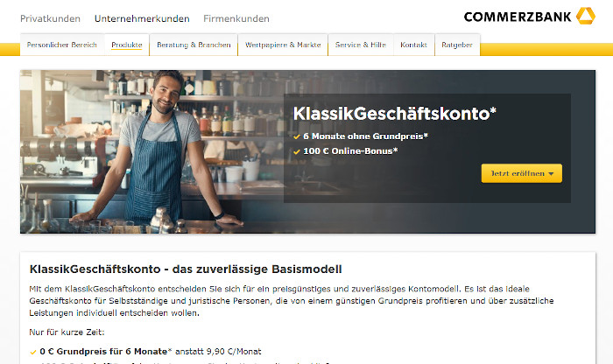Click the Commerzbank yellow logo emblem
Screen dimensions: 613x364
tap(586, 16)
